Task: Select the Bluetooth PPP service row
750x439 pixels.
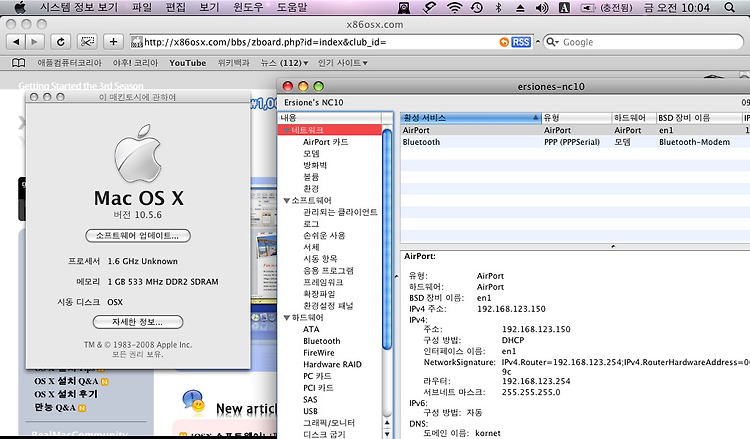Action: (575, 142)
